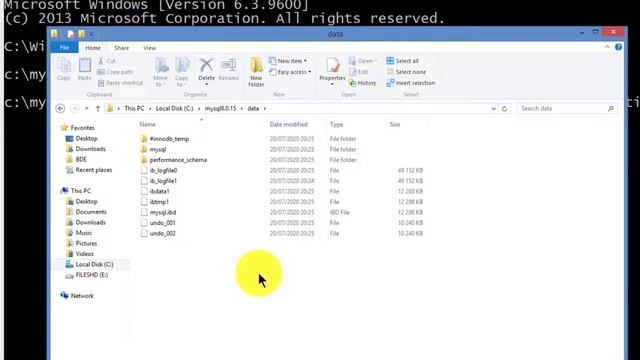Click the search magnifier icon
Screen dimensions: 640x360
tap(611, 109)
